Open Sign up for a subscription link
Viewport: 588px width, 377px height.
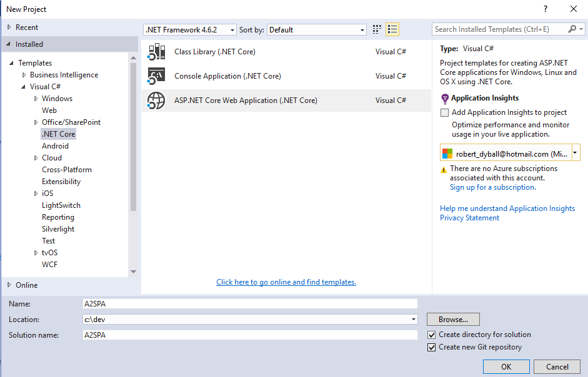(493, 187)
